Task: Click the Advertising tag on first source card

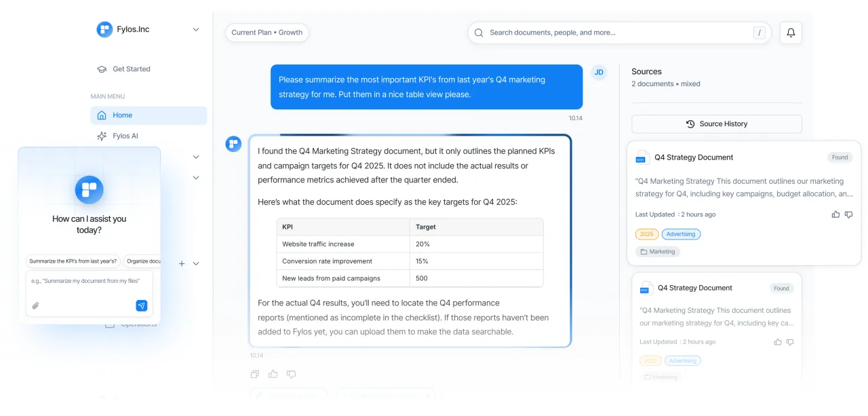Action: coord(681,234)
